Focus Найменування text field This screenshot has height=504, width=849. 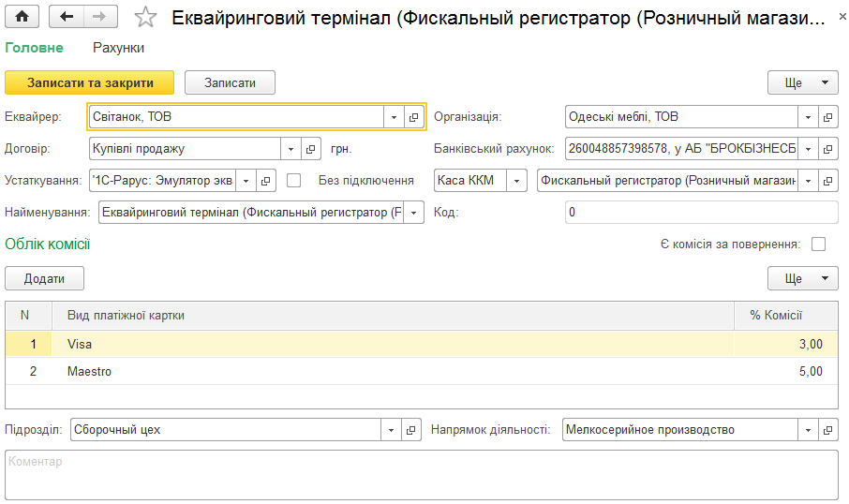pyautogui.click(x=251, y=213)
